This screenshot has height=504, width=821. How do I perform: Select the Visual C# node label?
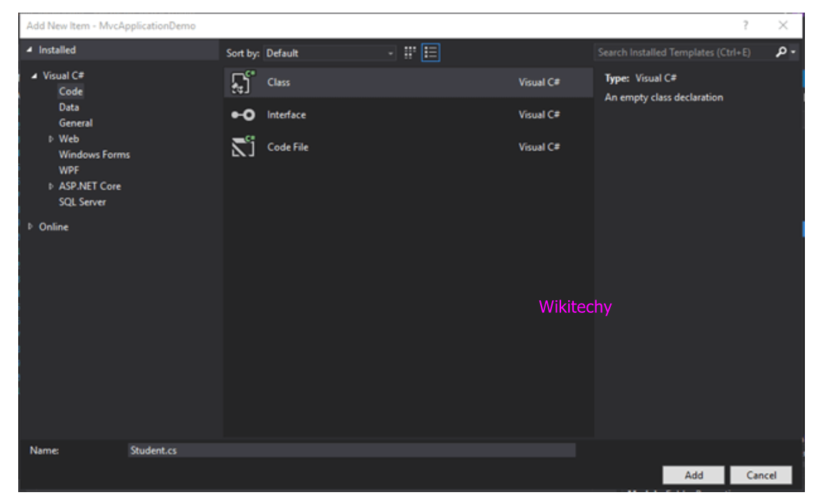pyautogui.click(x=63, y=76)
